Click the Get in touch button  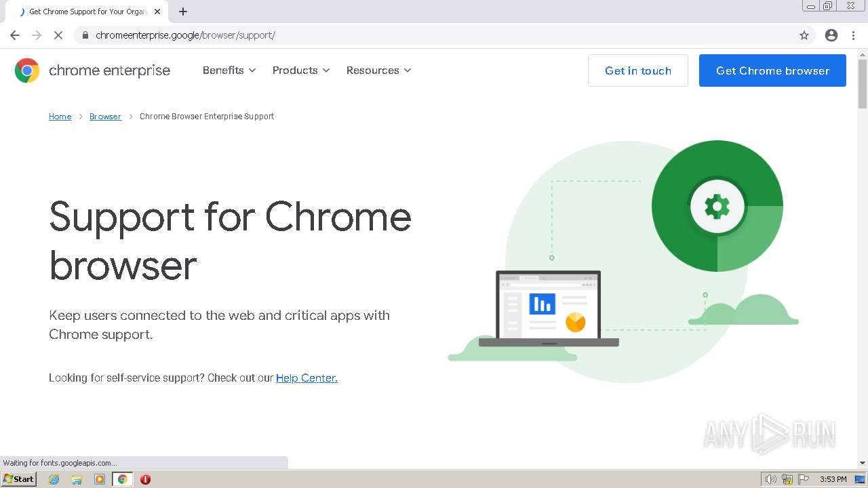pos(638,70)
